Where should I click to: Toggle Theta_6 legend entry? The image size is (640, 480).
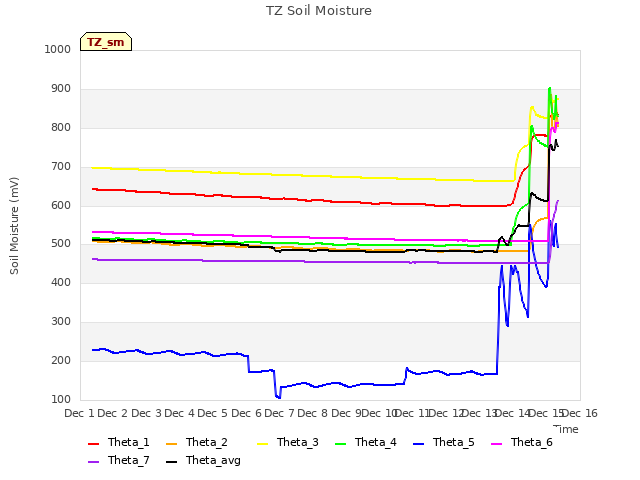click(522, 442)
